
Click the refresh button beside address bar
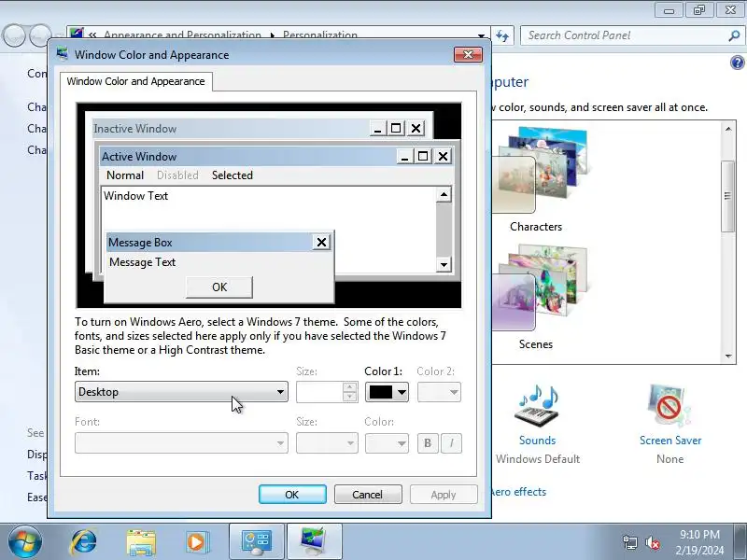pyautogui.click(x=502, y=35)
